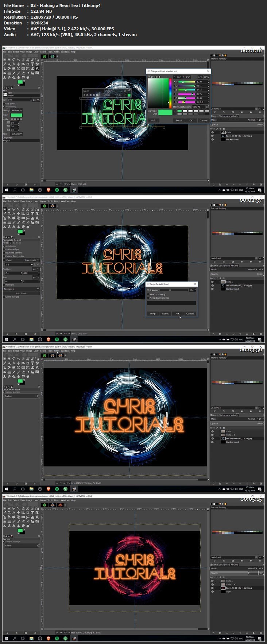Open Box 'Dynamic' dropdown in 00:01:18 frame
The height and width of the screenshot is (644, 267).
[x=16, y=134]
